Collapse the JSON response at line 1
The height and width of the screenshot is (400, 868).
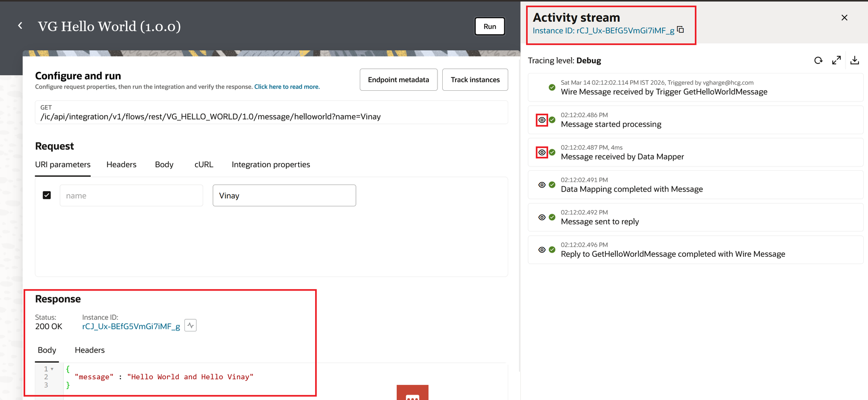tap(52, 369)
